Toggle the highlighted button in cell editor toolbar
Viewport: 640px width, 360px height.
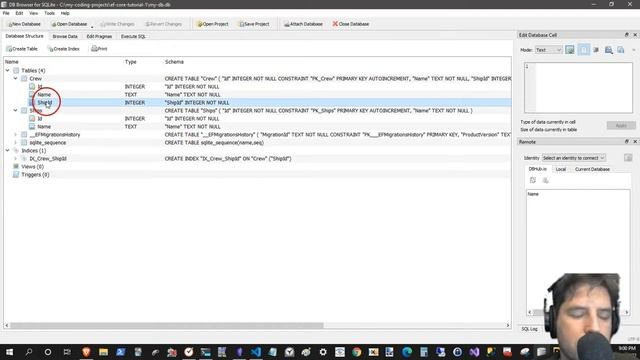584,50
